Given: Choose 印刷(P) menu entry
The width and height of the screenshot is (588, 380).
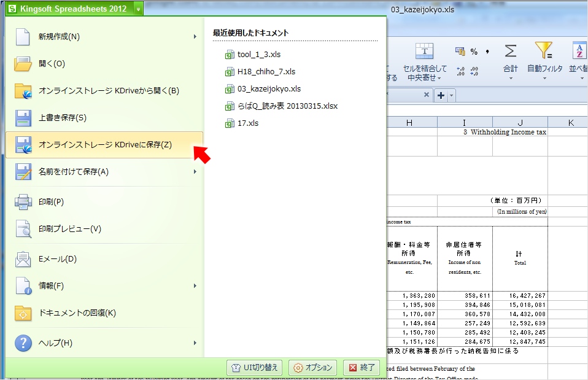Looking at the screenshot, I should [104, 202].
